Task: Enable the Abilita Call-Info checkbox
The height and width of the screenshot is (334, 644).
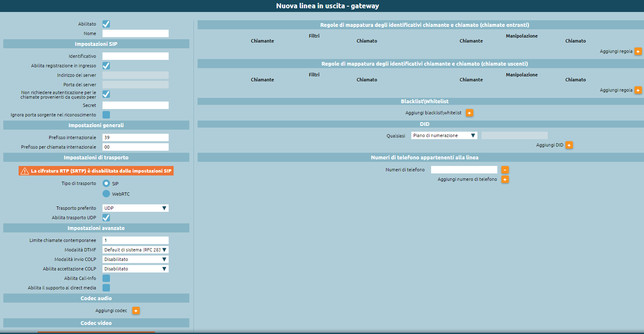Action: point(106,278)
